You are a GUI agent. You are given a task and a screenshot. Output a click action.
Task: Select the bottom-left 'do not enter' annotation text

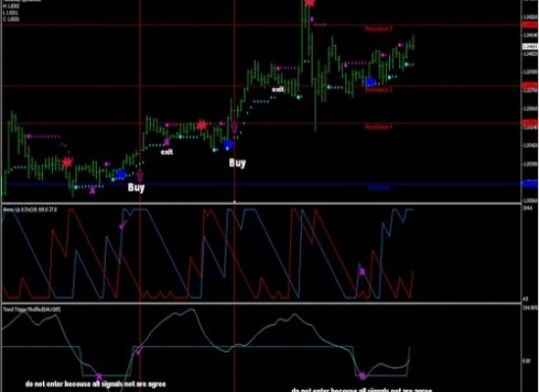pos(96,384)
